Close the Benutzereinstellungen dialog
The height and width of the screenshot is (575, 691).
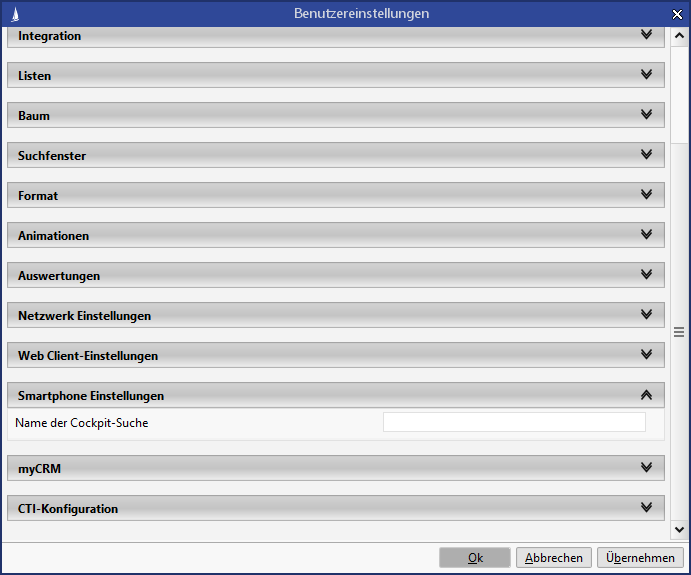pyautogui.click(x=677, y=14)
